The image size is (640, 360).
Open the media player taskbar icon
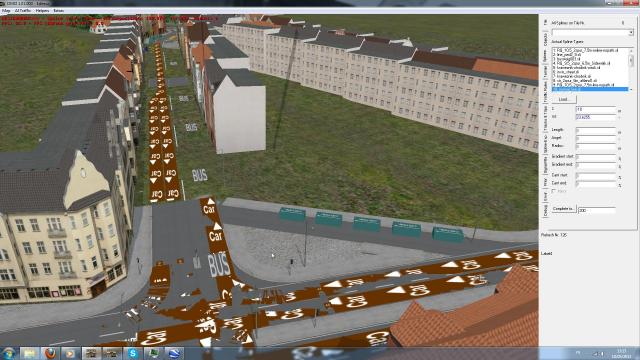(70, 354)
